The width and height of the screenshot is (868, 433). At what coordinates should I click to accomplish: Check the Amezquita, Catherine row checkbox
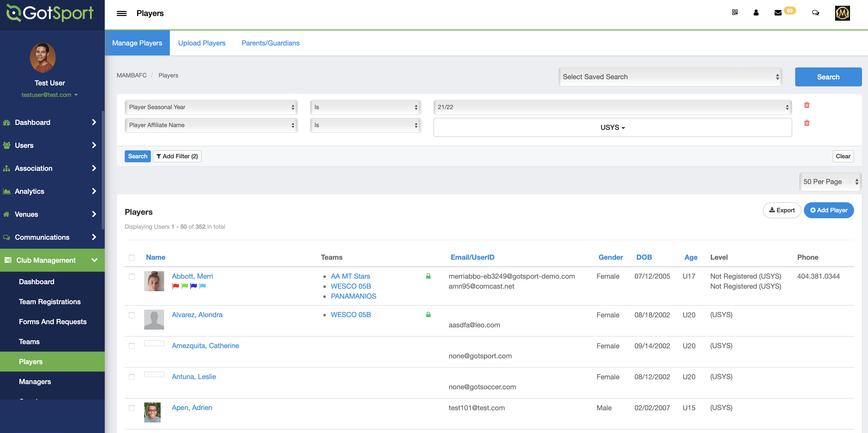coord(132,346)
